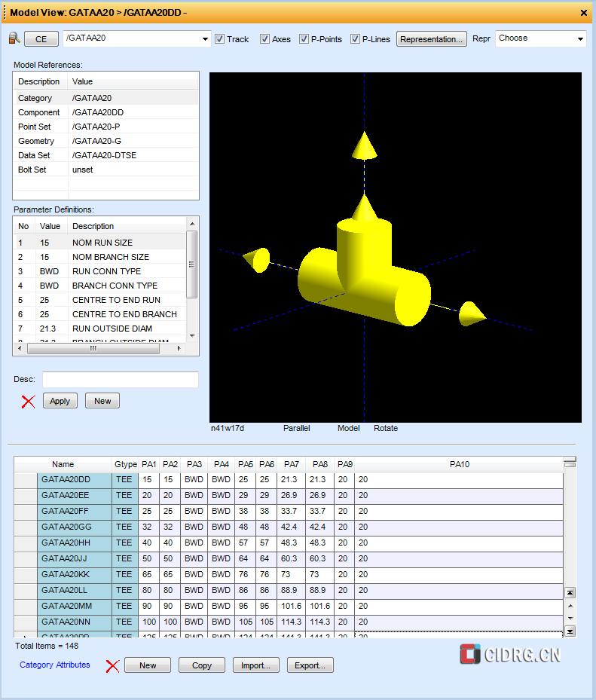
Task: Click split handle icon above table scrollbar
Action: pyautogui.click(x=570, y=462)
